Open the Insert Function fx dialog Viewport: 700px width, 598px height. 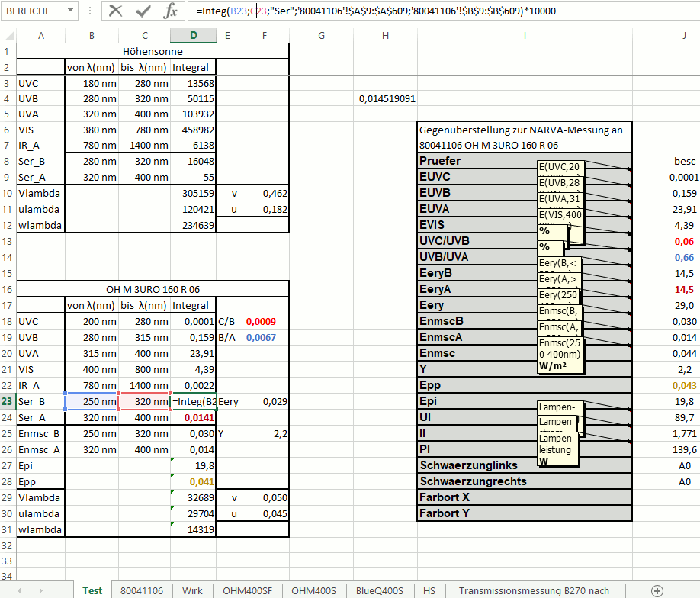(171, 11)
